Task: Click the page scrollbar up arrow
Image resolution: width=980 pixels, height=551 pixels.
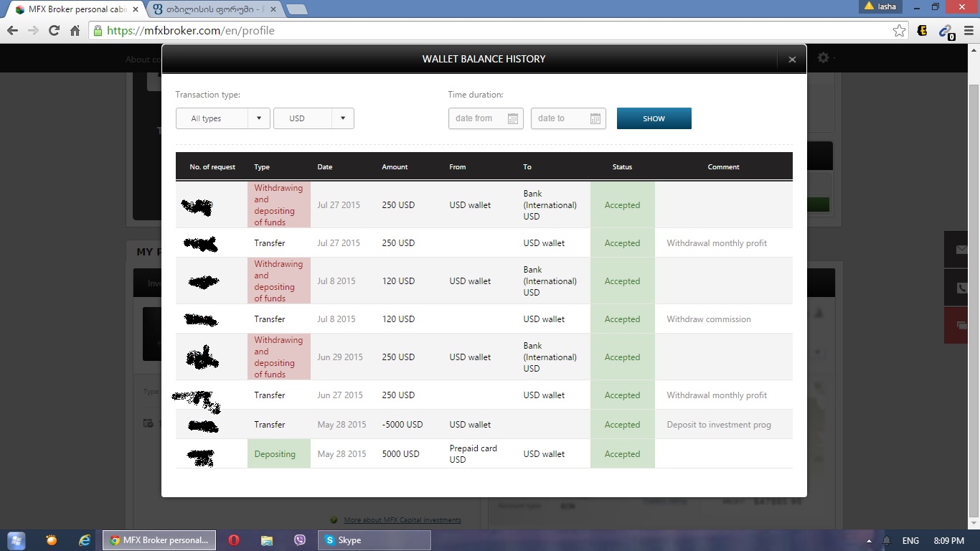Action: pyautogui.click(x=974, y=50)
